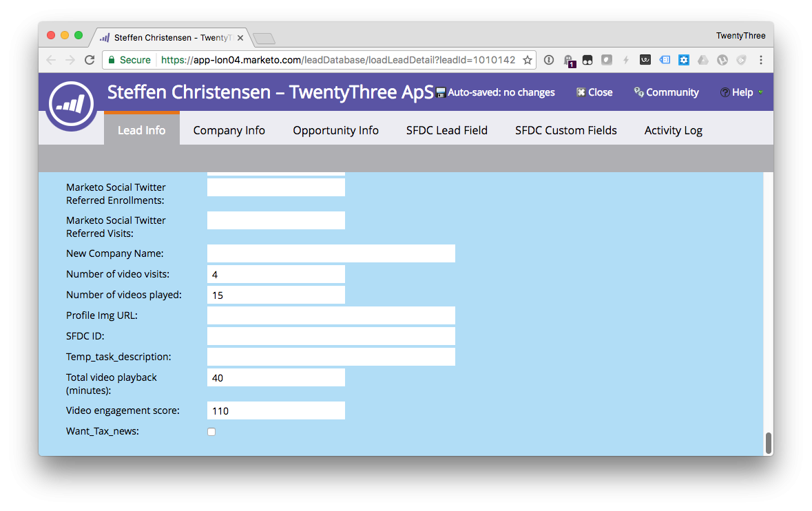Open the Company Info tab
This screenshot has width=812, height=511.
pos(229,130)
